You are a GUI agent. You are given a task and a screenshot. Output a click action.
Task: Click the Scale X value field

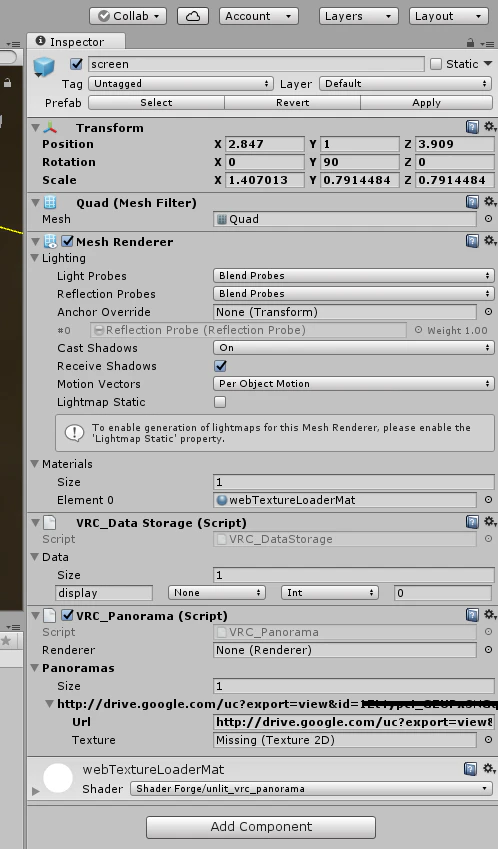click(265, 180)
